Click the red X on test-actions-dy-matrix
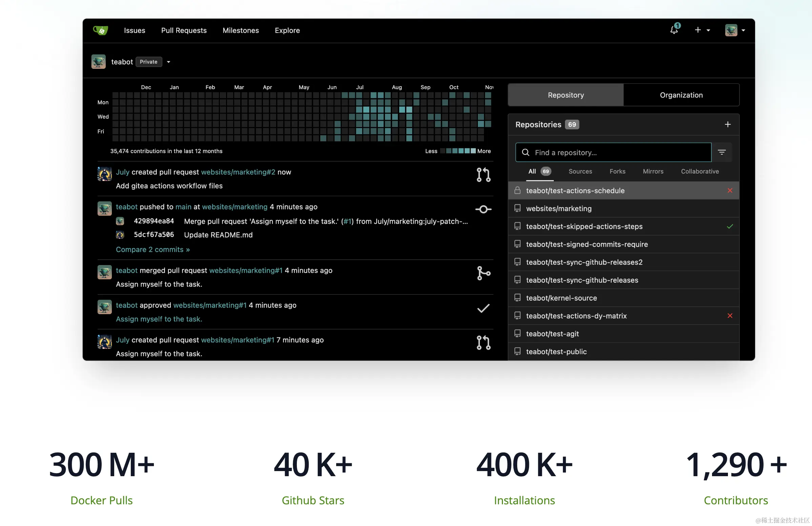Image resolution: width=812 pixels, height=526 pixels. (x=730, y=316)
